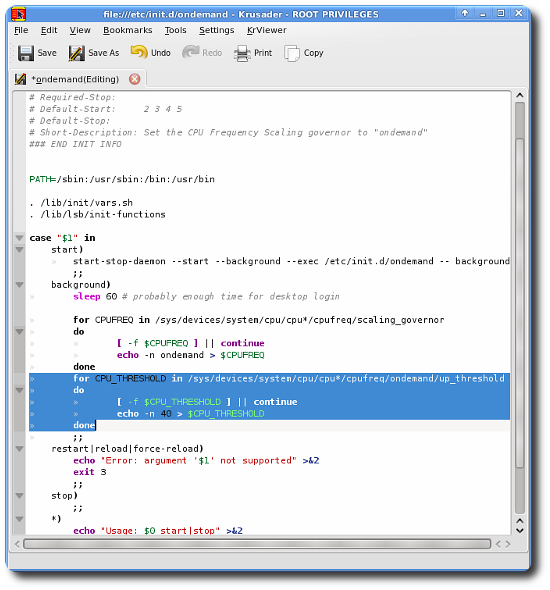
Task: Open the Edit menu
Action: (49, 30)
